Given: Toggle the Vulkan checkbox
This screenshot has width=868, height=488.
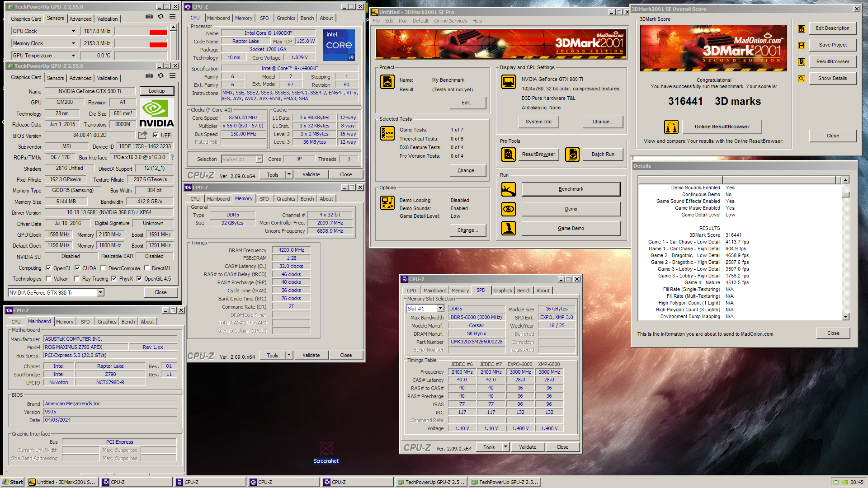Looking at the screenshot, I should (x=48, y=278).
